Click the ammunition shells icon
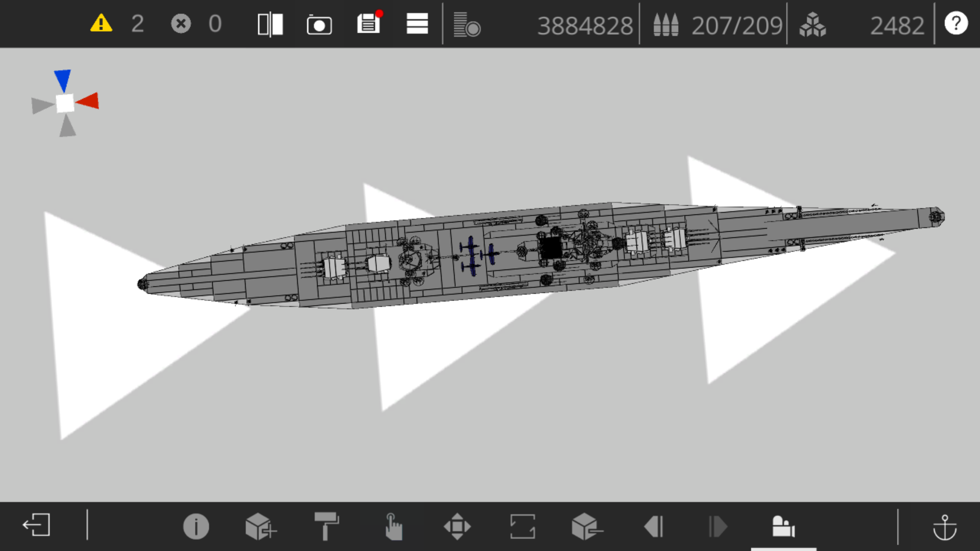The width and height of the screenshot is (980, 551). [x=666, y=24]
